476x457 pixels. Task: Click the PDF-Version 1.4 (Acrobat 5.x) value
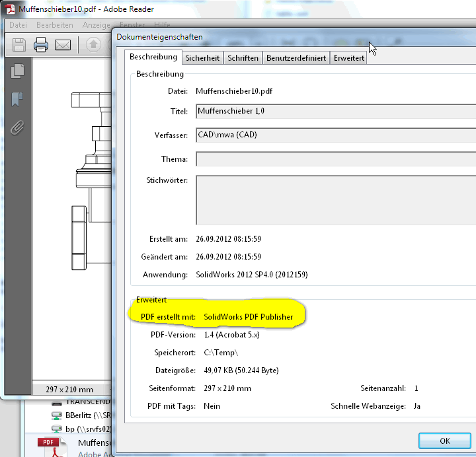[231, 335]
